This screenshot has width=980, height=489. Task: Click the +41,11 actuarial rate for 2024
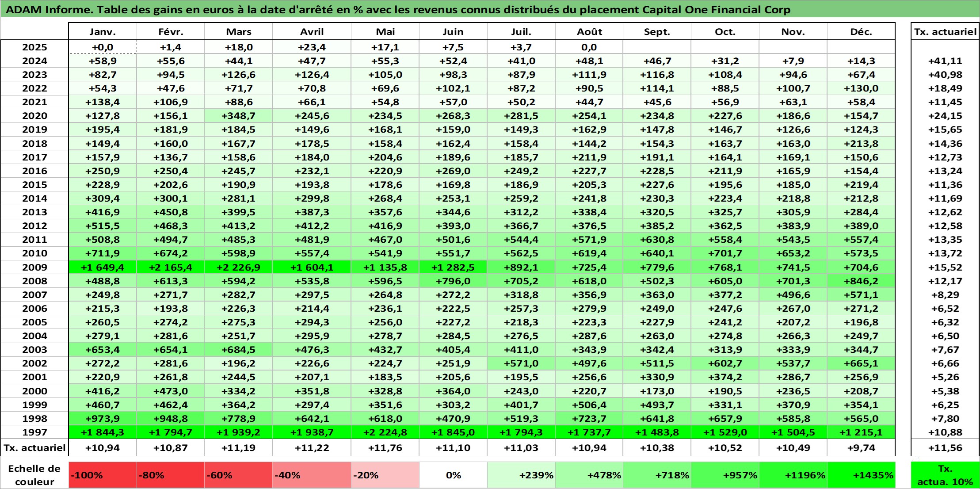click(945, 61)
